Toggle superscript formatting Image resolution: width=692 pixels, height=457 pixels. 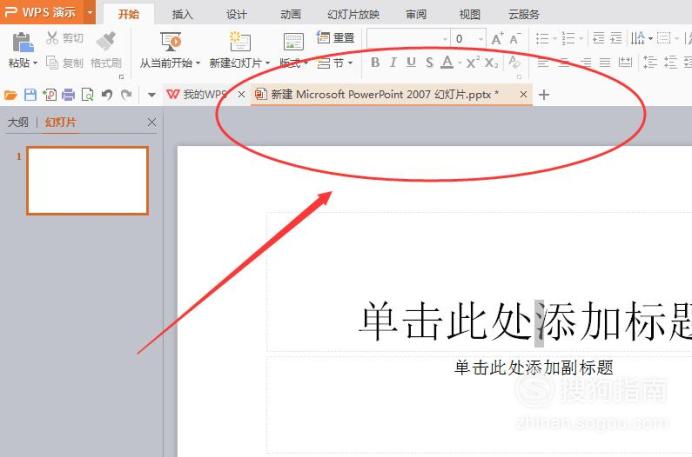tap(472, 63)
